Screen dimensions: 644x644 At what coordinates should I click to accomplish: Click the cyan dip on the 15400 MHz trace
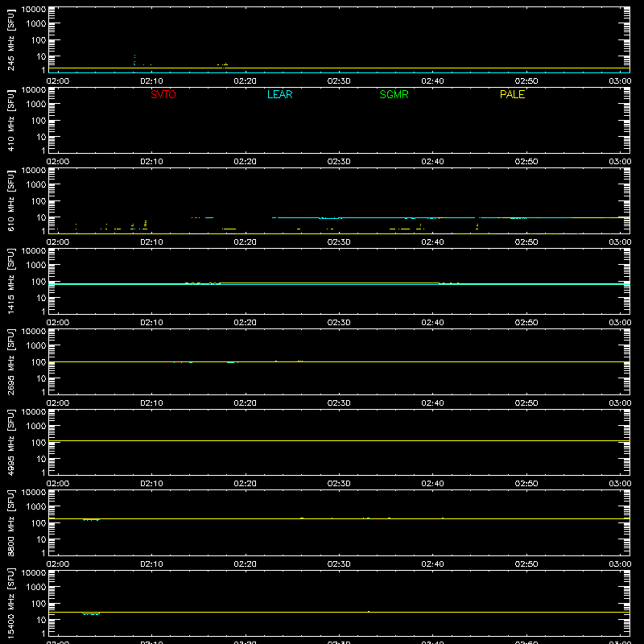click(91, 613)
